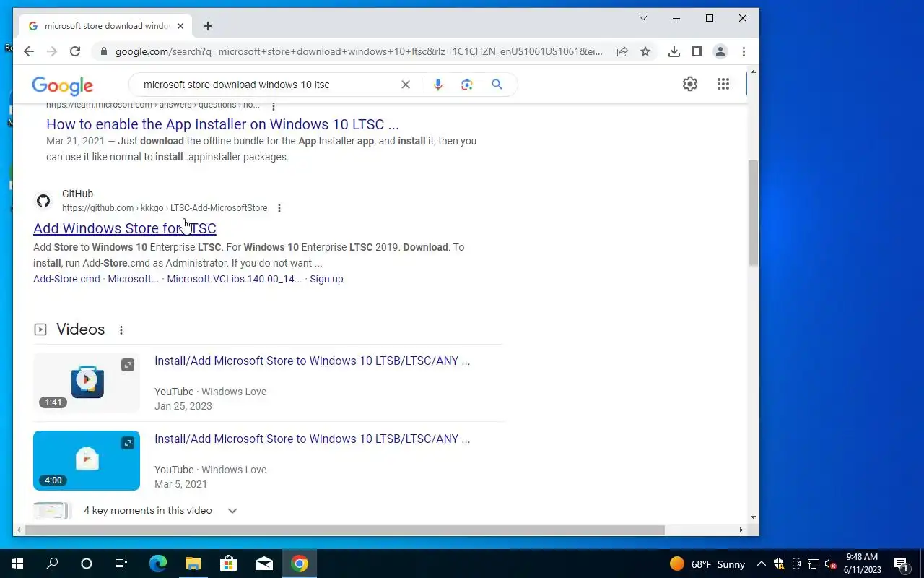Open options for learn.microsoft.com result
The height and width of the screenshot is (578, 924).
[273, 105]
